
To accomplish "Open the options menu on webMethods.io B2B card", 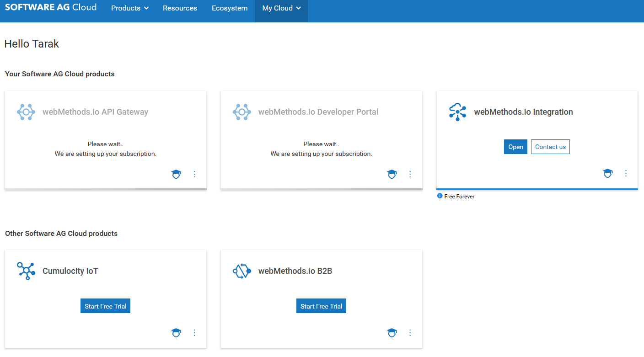I will pyautogui.click(x=410, y=333).
